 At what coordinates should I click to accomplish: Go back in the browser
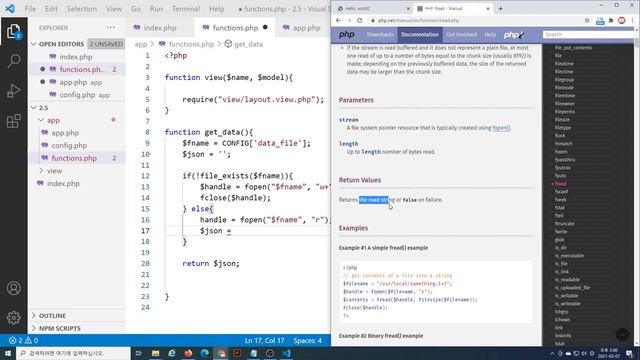coord(338,20)
